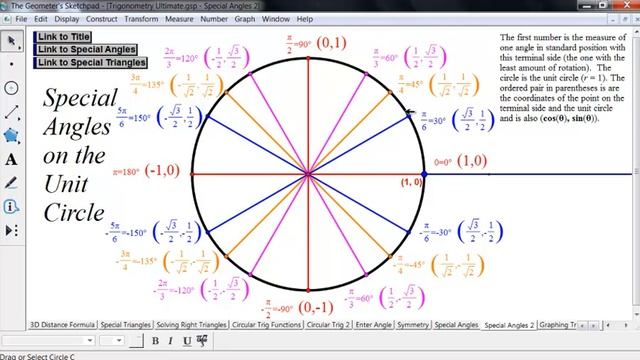Select the Point tool
640x360 pixels.
click(11, 64)
